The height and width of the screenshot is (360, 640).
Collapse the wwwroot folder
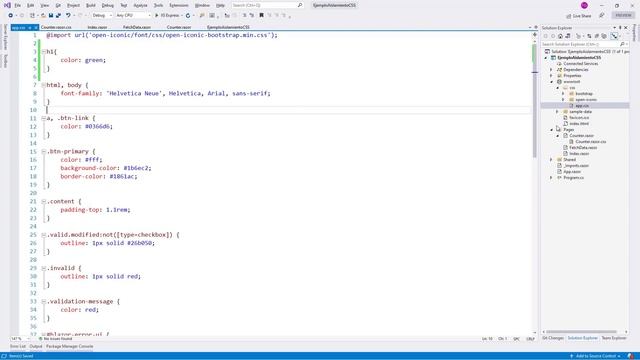(x=551, y=82)
